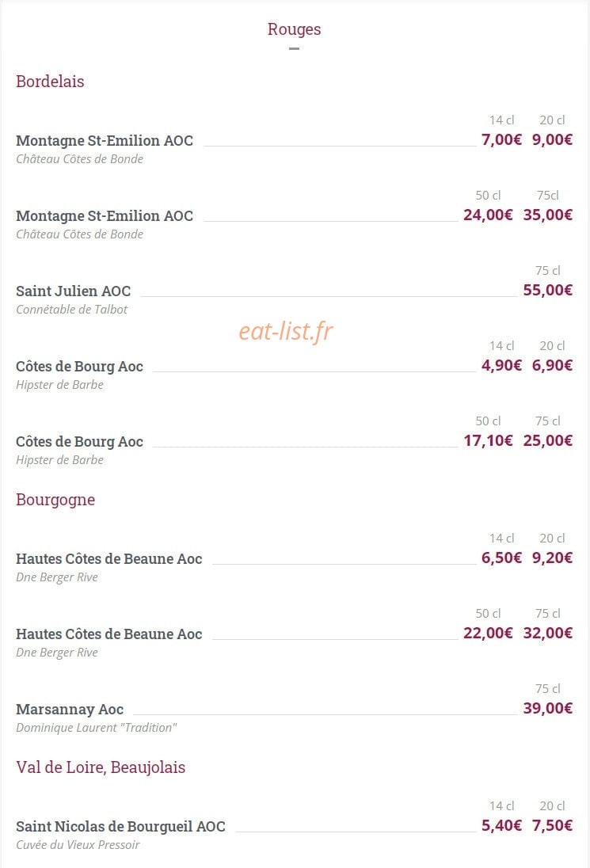Viewport: 590px width, 868px height.
Task: Select the Connétable de Talbot subtitle
Action: 71,310
